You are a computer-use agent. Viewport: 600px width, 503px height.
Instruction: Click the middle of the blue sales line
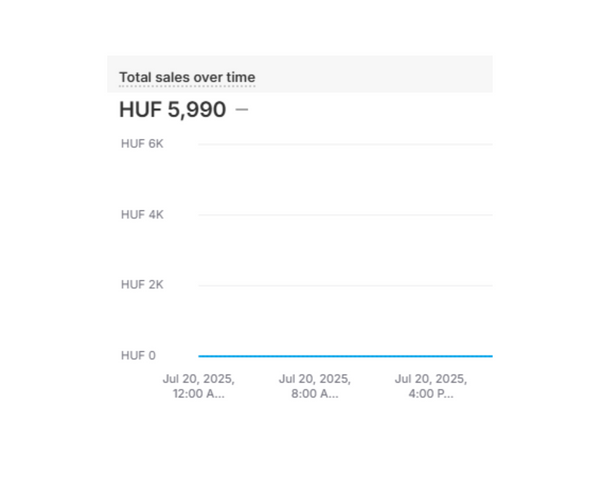pyautogui.click(x=345, y=355)
